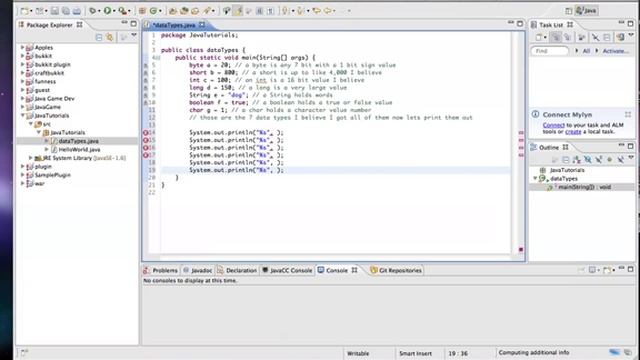This screenshot has height=360, width=640.
Task: Switch to the Declaration tab
Action: pos(237,270)
